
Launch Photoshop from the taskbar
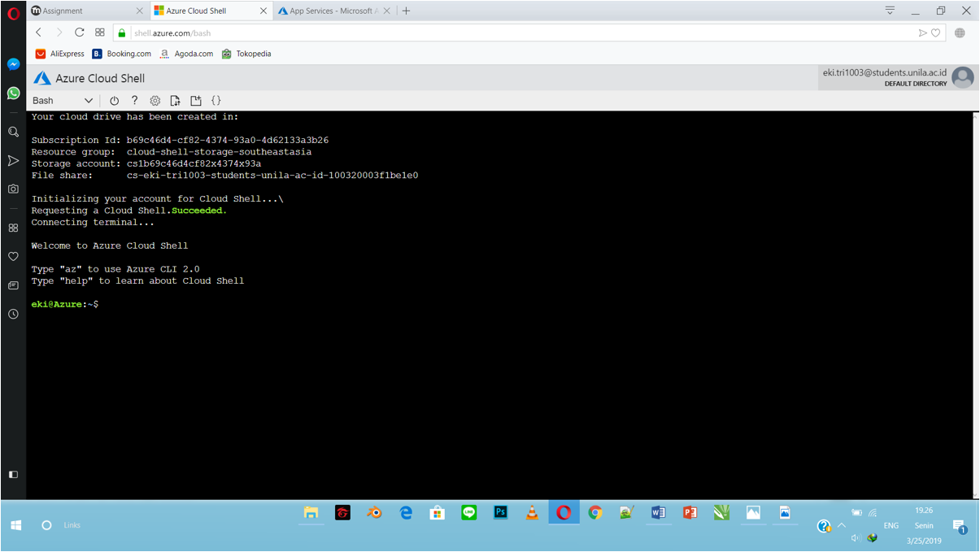point(500,513)
